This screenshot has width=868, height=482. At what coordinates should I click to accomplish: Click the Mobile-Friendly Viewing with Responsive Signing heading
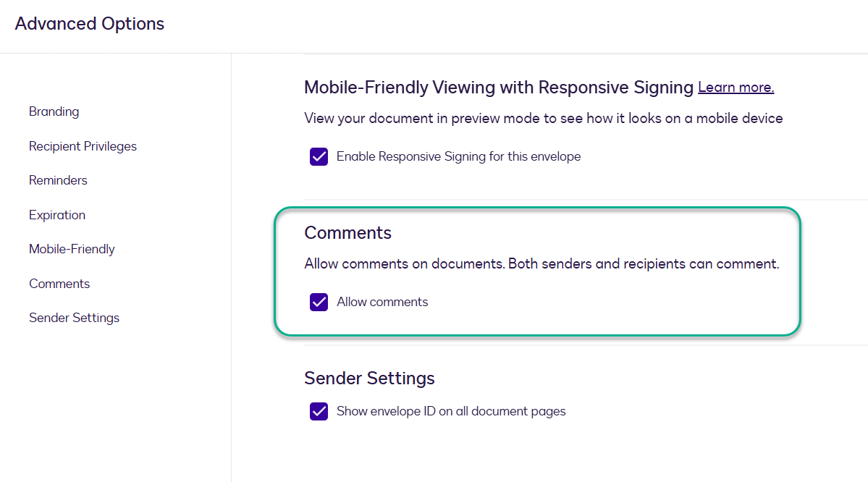(499, 88)
